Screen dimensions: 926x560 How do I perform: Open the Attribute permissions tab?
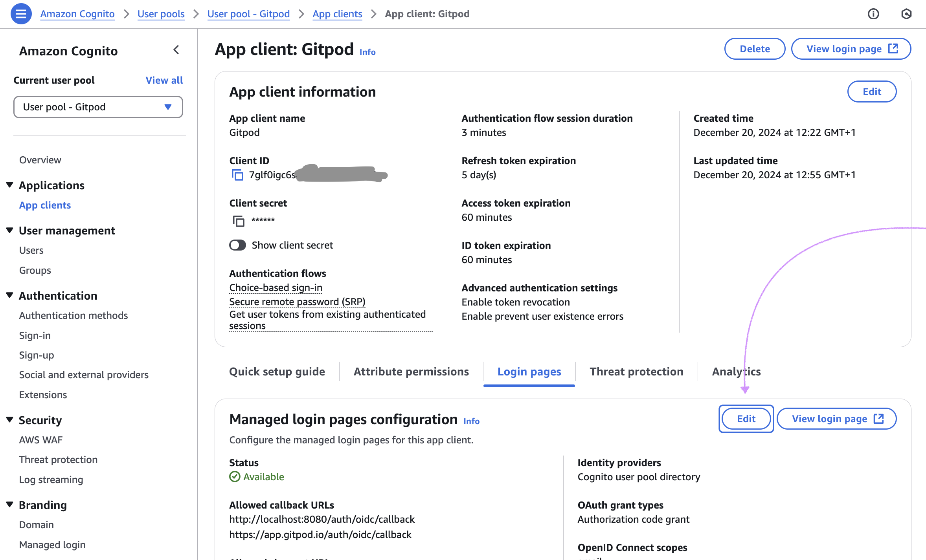pos(411,372)
